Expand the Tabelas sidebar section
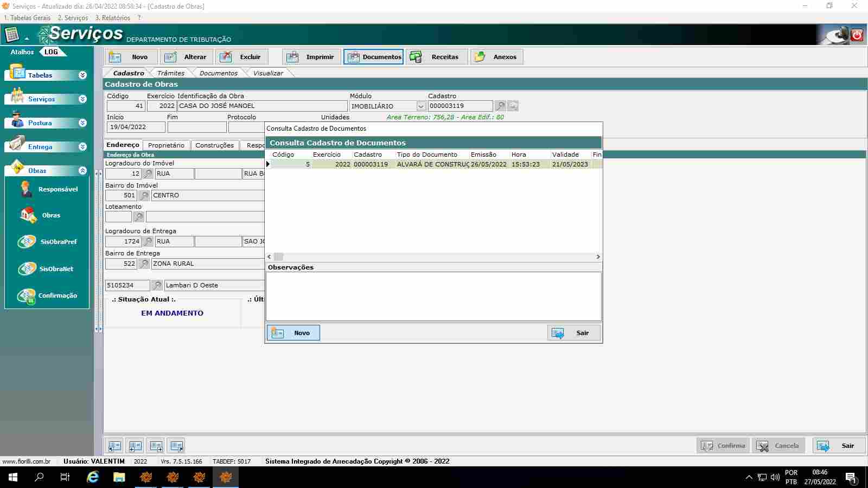The width and height of the screenshot is (868, 488). (x=82, y=75)
